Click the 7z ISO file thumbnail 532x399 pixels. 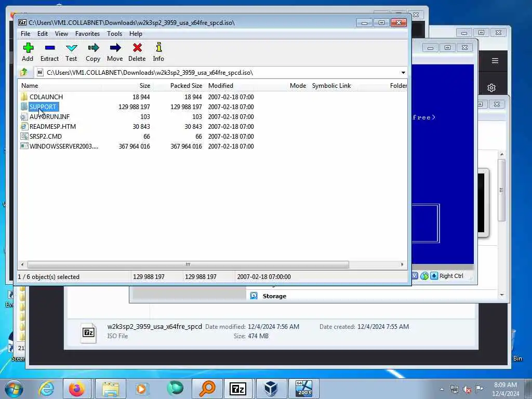pyautogui.click(x=88, y=332)
